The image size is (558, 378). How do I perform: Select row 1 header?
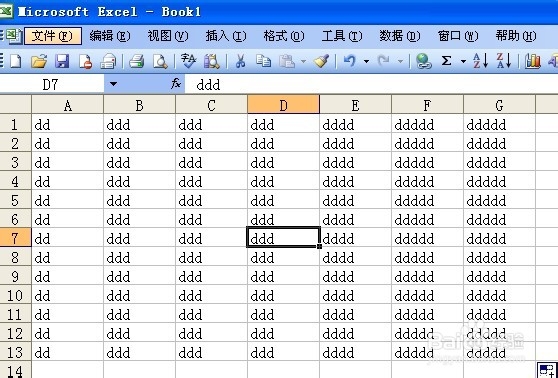coord(16,124)
